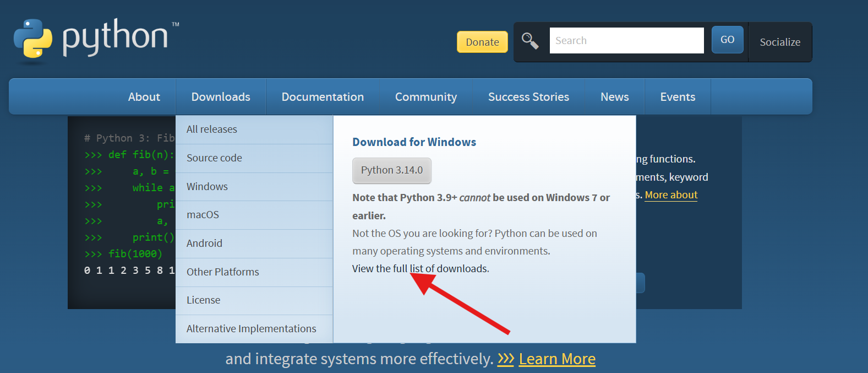
Task: Download Python 3.14.0 button
Action: click(x=392, y=171)
